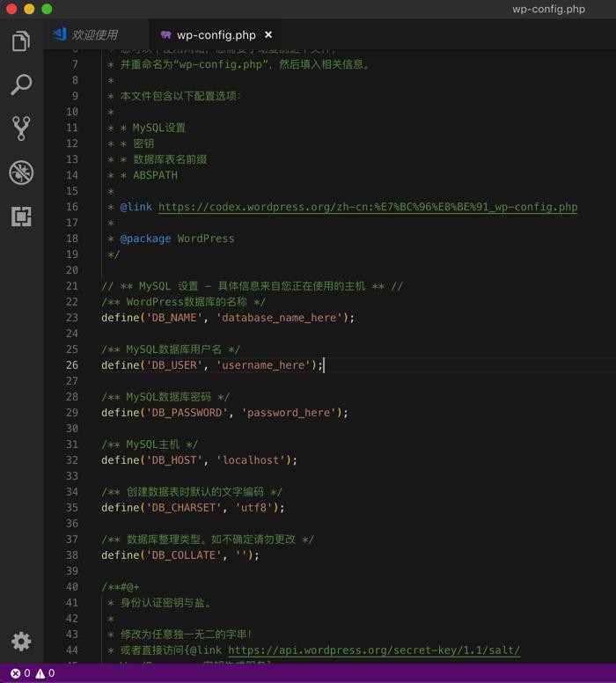The image size is (616, 683).
Task: Click the MySQL主机 comment line
Action: [x=150, y=444]
